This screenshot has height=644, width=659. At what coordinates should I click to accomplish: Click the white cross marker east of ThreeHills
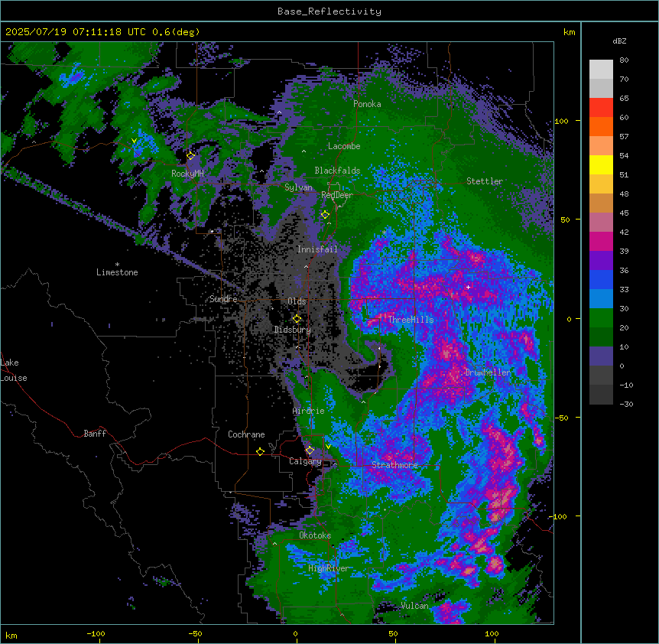[x=468, y=287]
